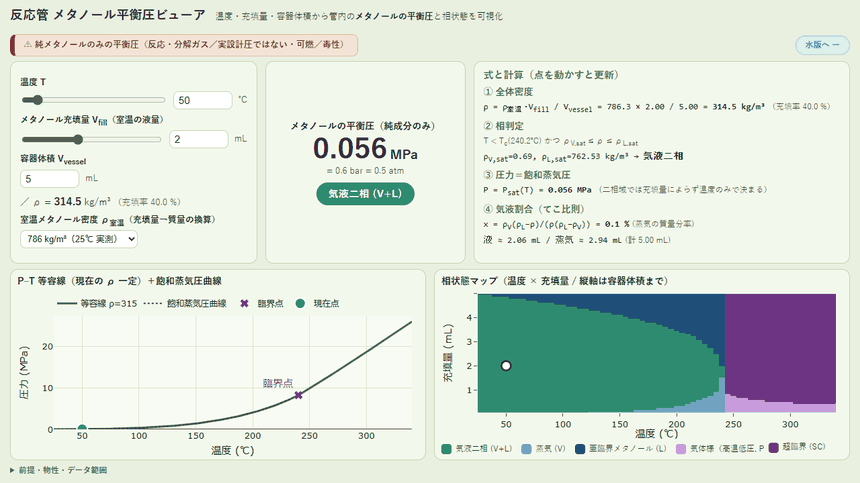Click the warning banner about 純メタノール
Screen dimensions: 860x483
(184, 45)
